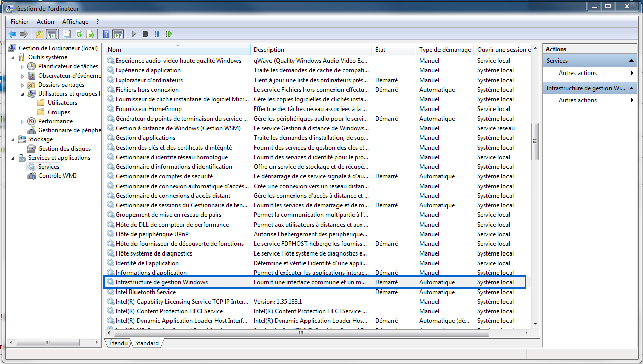643x364 pixels.
Task: Click the Export list toolbar icon
Action: [90, 34]
